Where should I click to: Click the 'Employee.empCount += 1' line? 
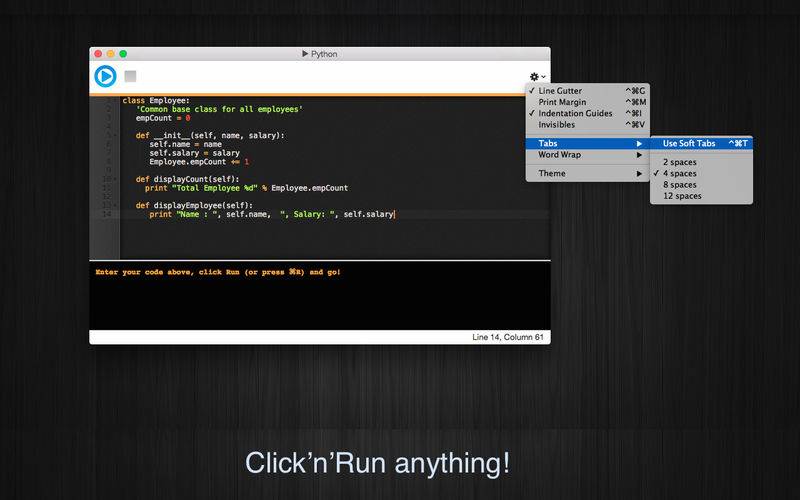pyautogui.click(x=199, y=162)
